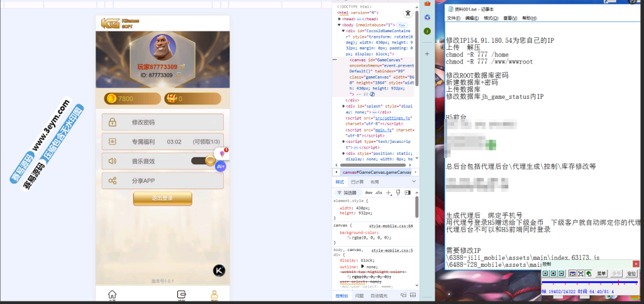Expand the div id splash node
This screenshot has height=304, width=644.
click(344, 106)
